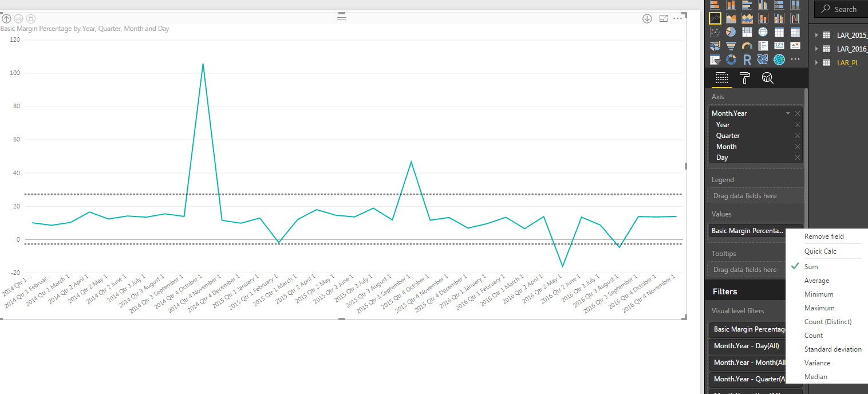Select the KPI visualization

[x=795, y=46]
